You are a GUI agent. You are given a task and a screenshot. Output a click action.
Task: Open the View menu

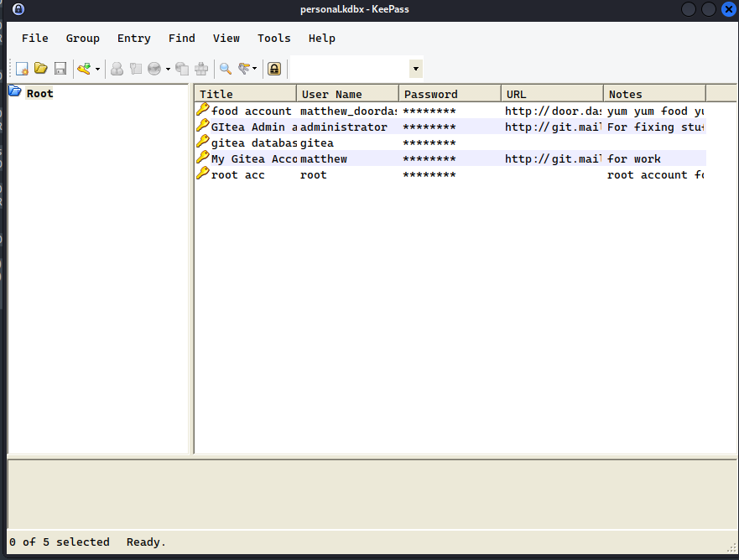pos(226,39)
